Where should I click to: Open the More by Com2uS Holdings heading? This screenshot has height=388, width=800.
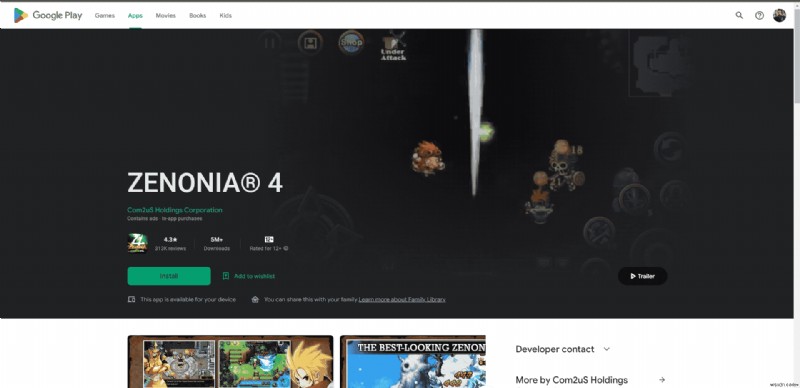[x=571, y=380]
